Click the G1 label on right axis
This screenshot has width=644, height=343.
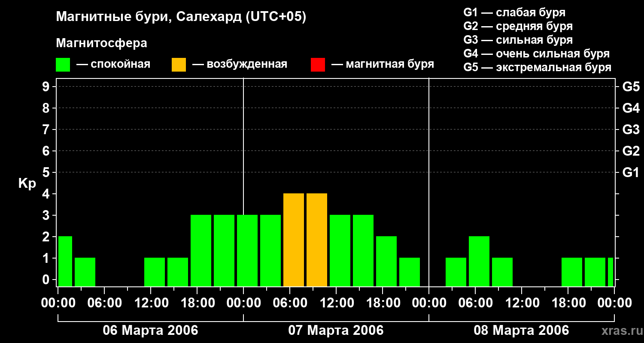[631, 173]
